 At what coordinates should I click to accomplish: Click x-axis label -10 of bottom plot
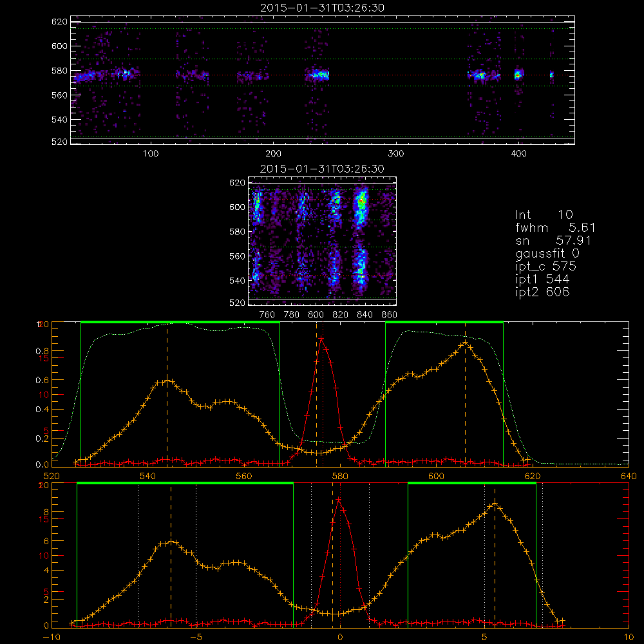tap(52, 638)
